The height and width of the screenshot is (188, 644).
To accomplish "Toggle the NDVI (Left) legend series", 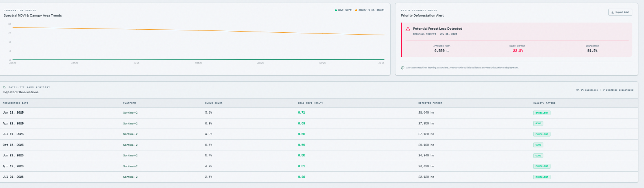I will [344, 10].
